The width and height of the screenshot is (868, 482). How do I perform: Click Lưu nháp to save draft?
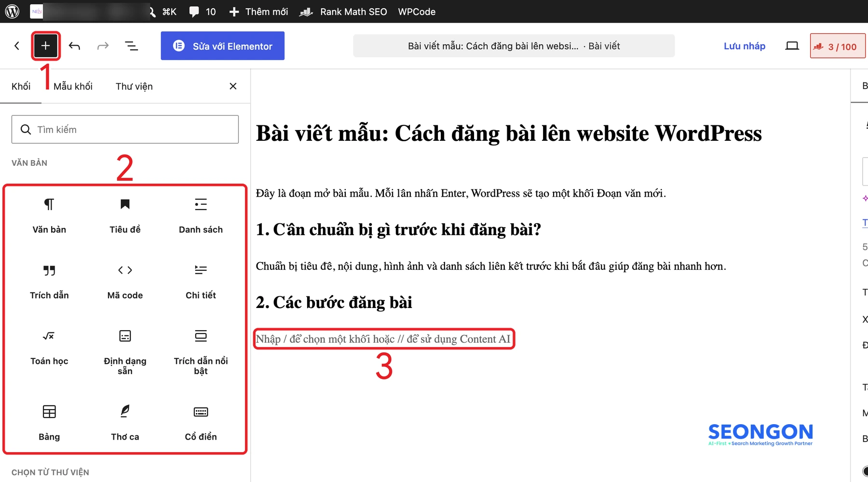744,46
